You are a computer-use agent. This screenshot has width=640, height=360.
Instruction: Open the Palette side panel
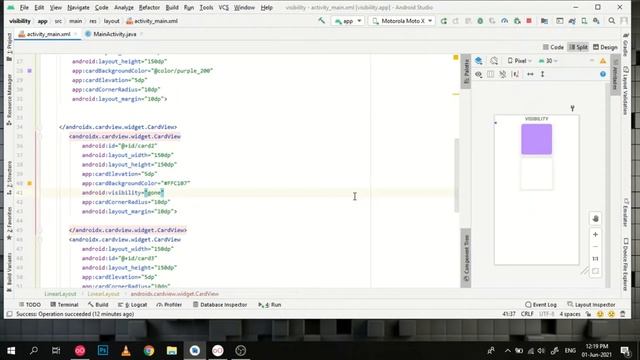click(x=466, y=71)
